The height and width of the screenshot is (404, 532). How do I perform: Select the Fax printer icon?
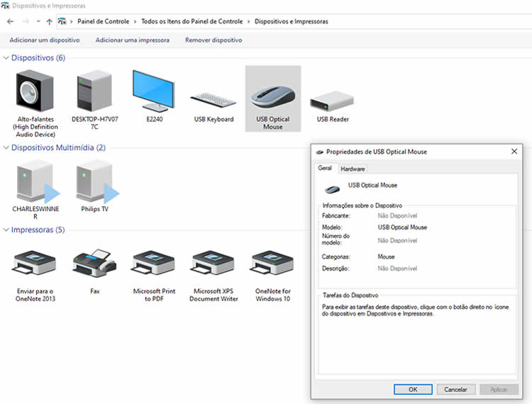pyautogui.click(x=94, y=263)
